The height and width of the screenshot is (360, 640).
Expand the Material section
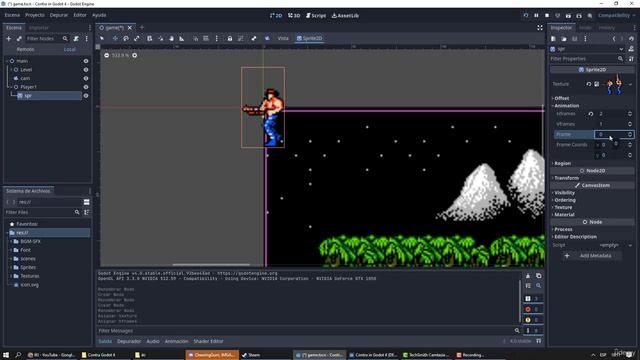564,215
